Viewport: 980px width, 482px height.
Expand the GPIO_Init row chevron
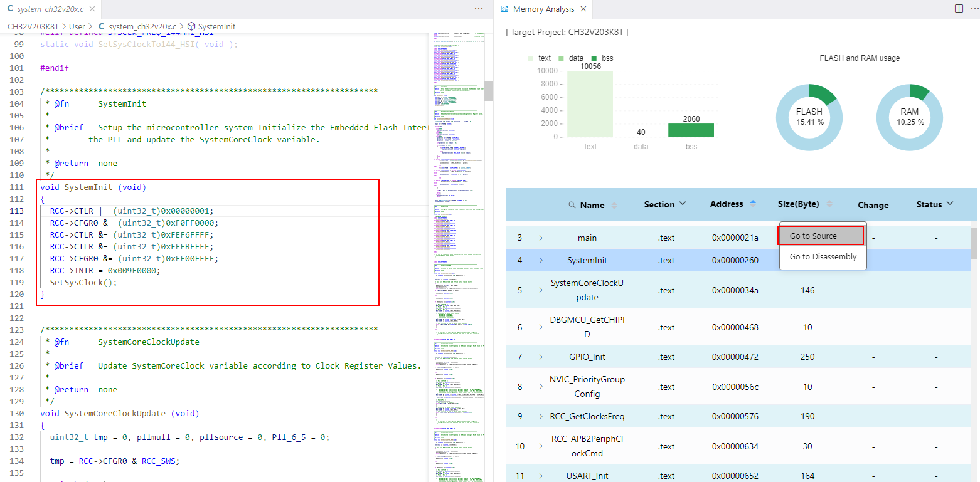pos(541,357)
